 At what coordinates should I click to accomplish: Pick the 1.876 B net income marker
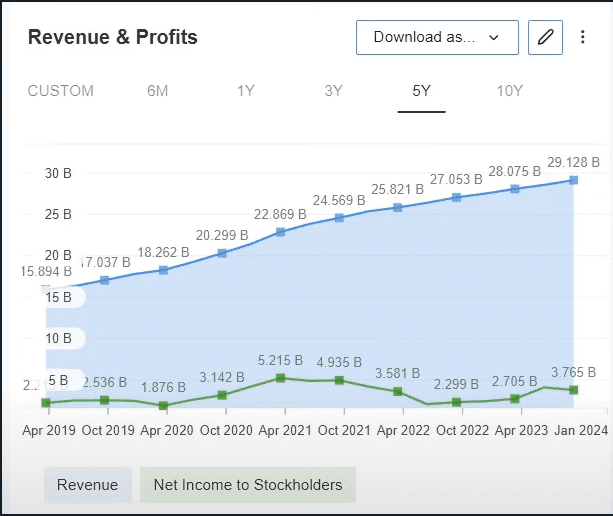[163, 406]
